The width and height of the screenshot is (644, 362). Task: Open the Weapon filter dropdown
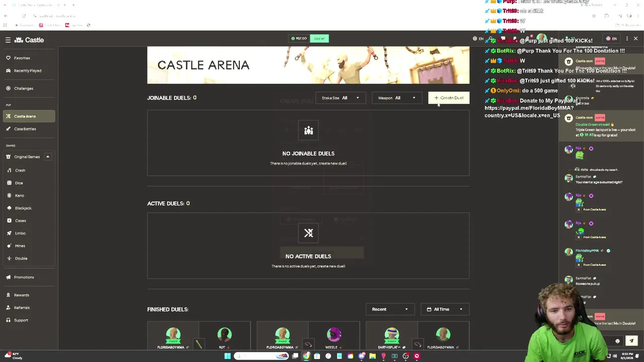(x=397, y=98)
